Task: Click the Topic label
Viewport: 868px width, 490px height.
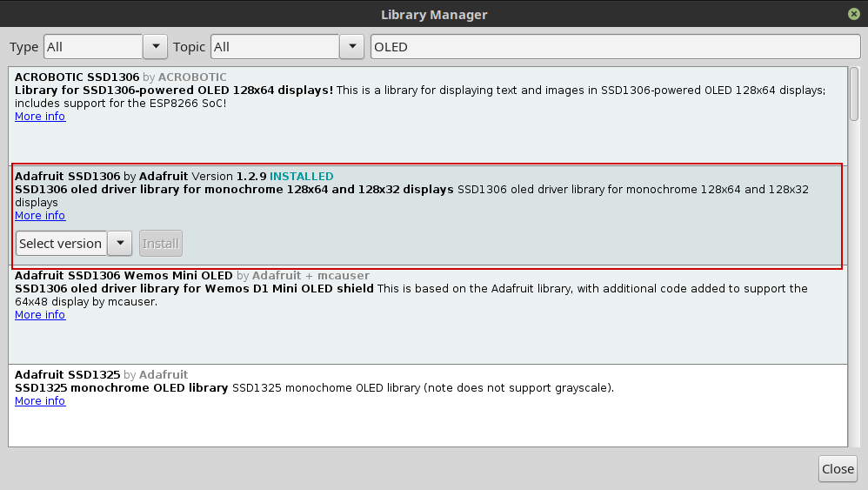Action: click(x=189, y=47)
